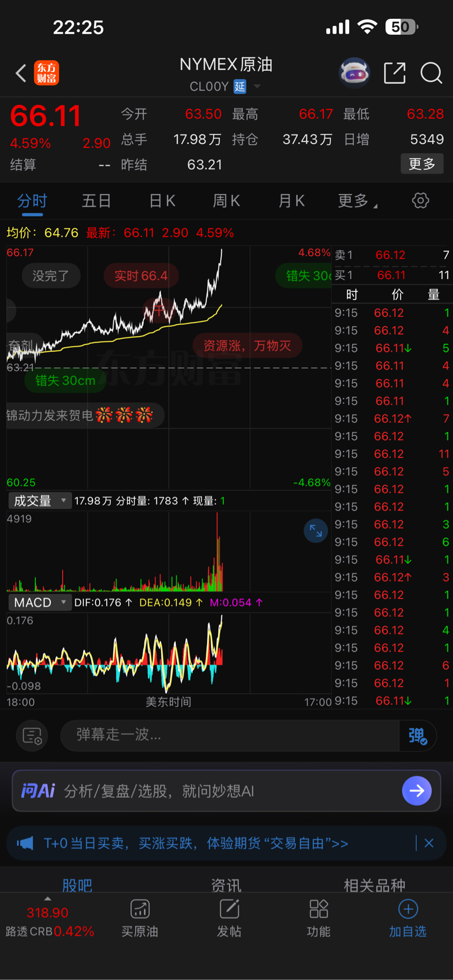The height and width of the screenshot is (980, 453).
Task: Switch to 日K chart tab
Action: pyautogui.click(x=162, y=201)
